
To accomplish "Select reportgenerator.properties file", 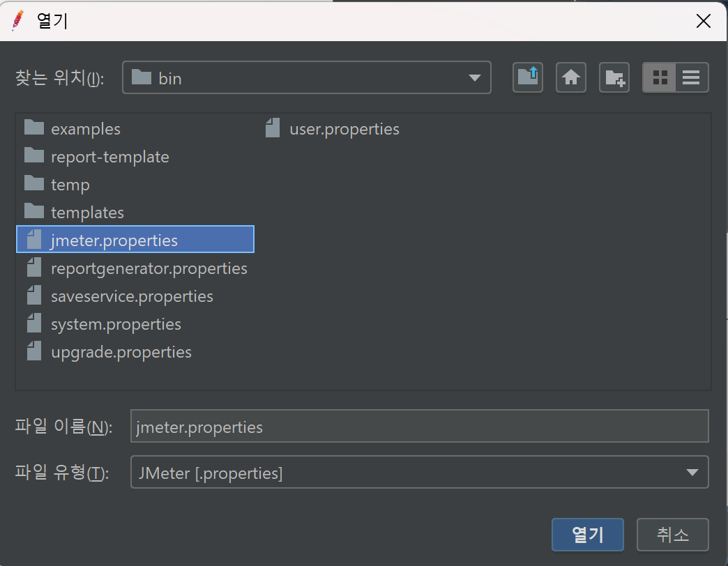I will pyautogui.click(x=137, y=268).
